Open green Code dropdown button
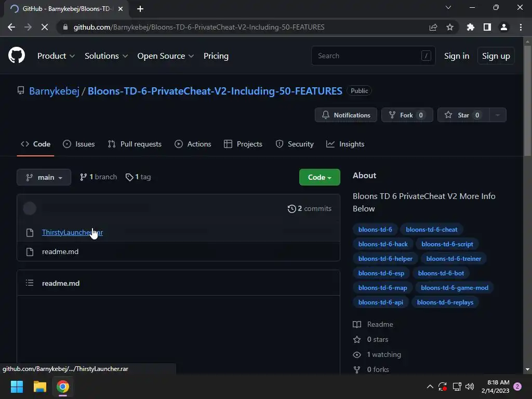Image resolution: width=532 pixels, height=399 pixels. (x=320, y=177)
